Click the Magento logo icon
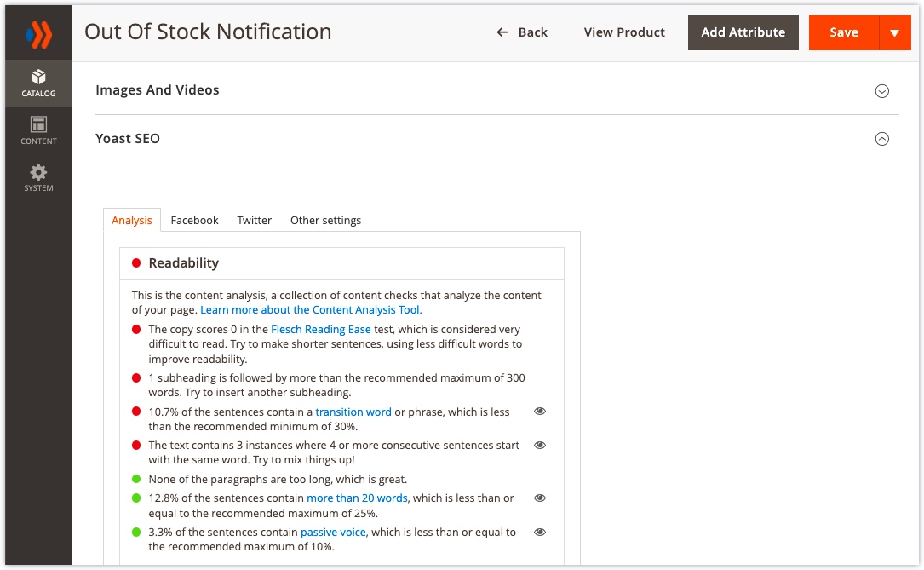 pos(38,35)
